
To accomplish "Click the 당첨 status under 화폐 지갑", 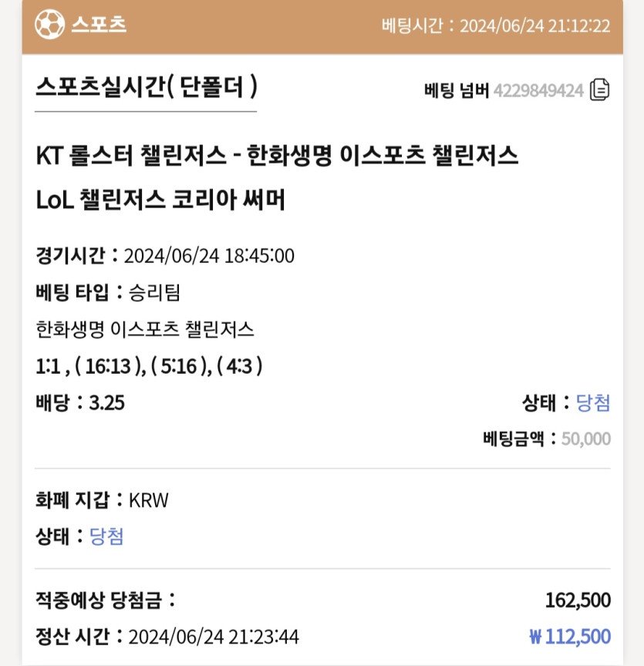I will [106, 536].
